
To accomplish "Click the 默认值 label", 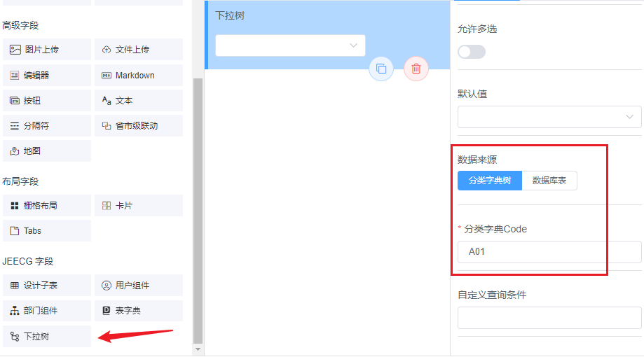I will (x=472, y=94).
